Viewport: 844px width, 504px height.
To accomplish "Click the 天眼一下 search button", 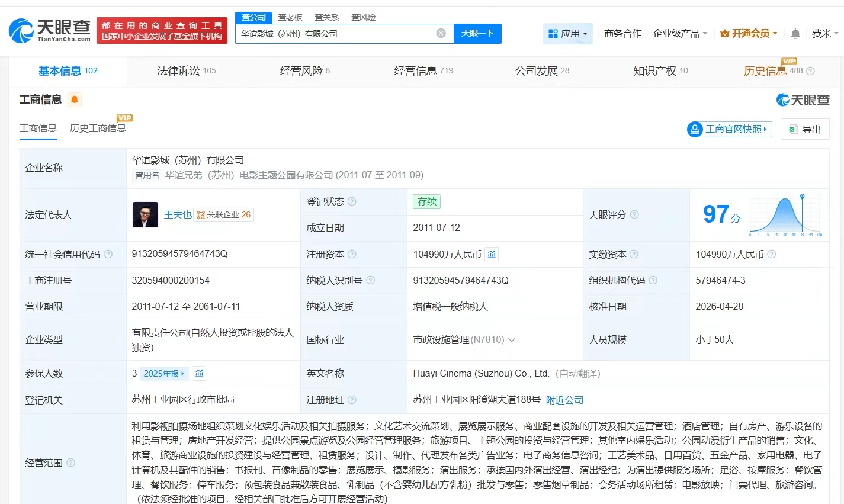I will point(477,33).
